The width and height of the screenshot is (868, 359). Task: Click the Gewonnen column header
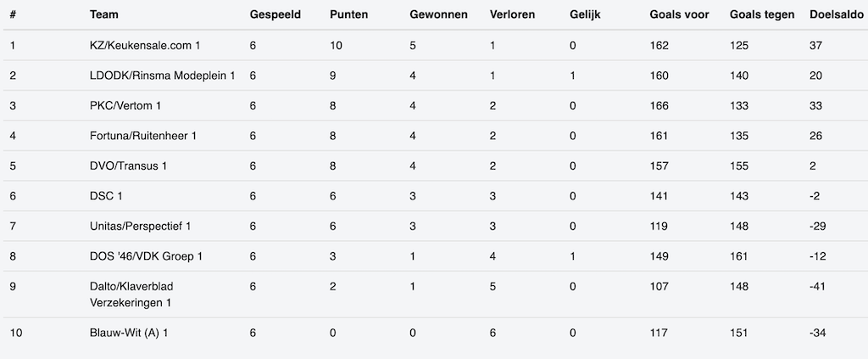[x=438, y=14]
